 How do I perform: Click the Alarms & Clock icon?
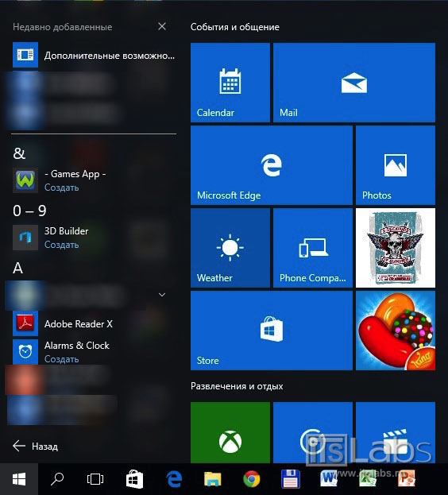pos(25,352)
